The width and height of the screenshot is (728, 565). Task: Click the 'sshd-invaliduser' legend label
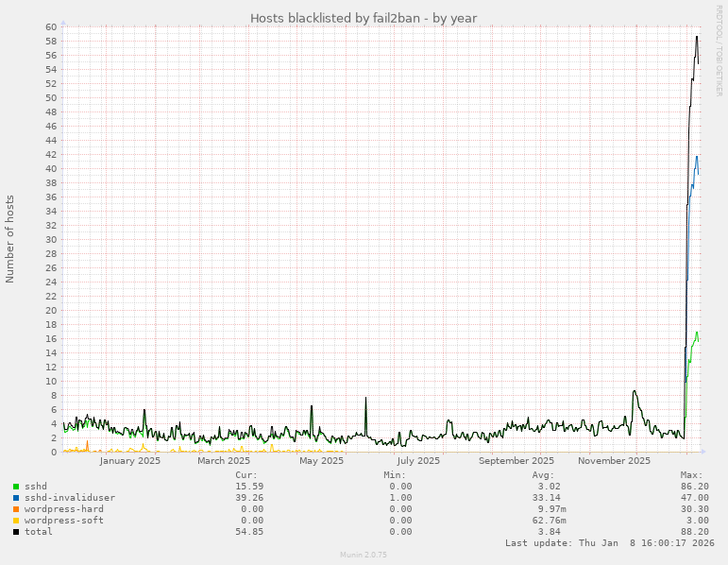70,498
